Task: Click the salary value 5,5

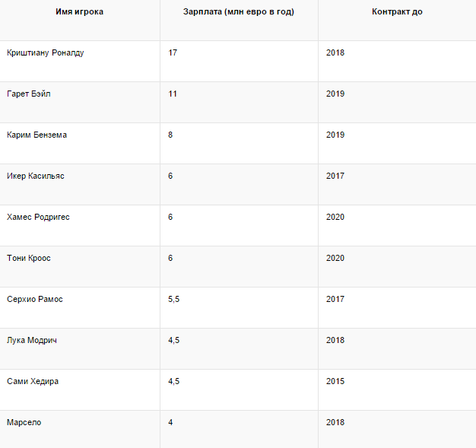Action: point(174,300)
